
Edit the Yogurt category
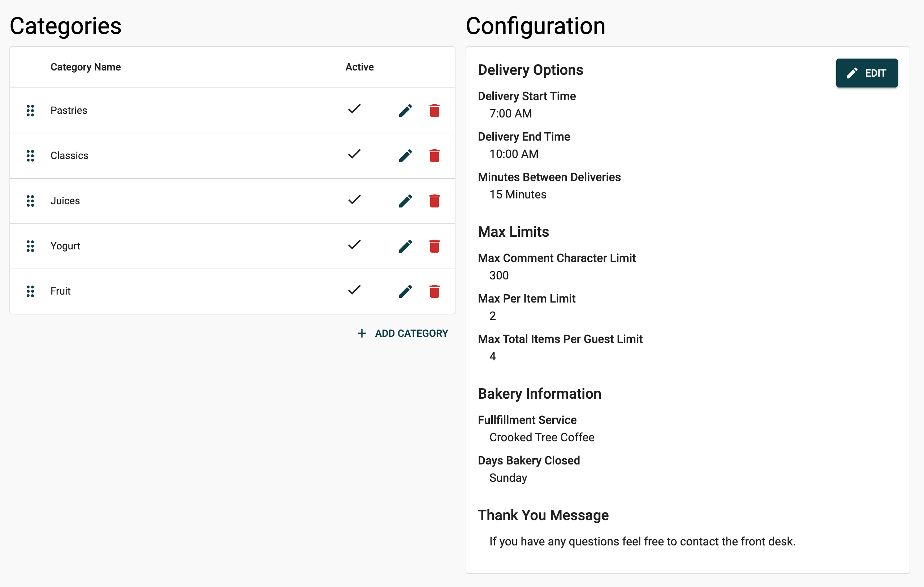tap(405, 246)
